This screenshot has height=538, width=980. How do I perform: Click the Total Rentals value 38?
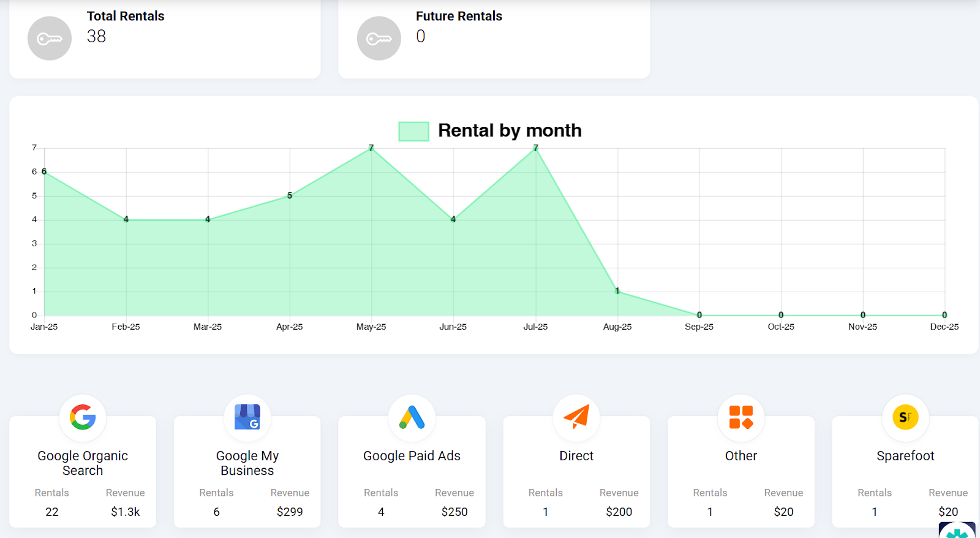(96, 37)
